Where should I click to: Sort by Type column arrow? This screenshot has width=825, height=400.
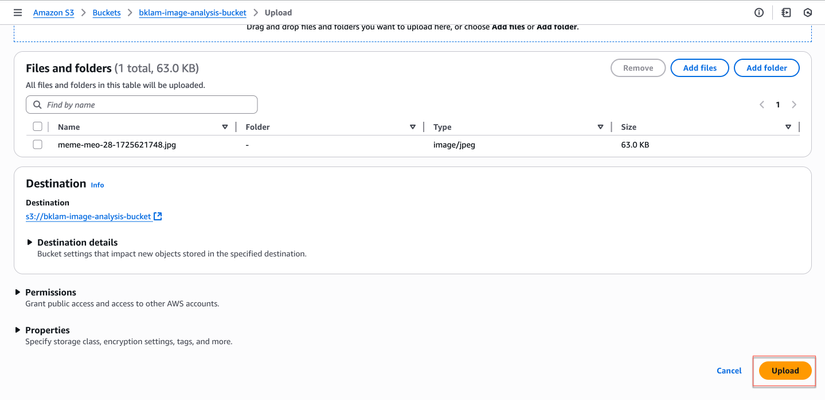pyautogui.click(x=600, y=127)
